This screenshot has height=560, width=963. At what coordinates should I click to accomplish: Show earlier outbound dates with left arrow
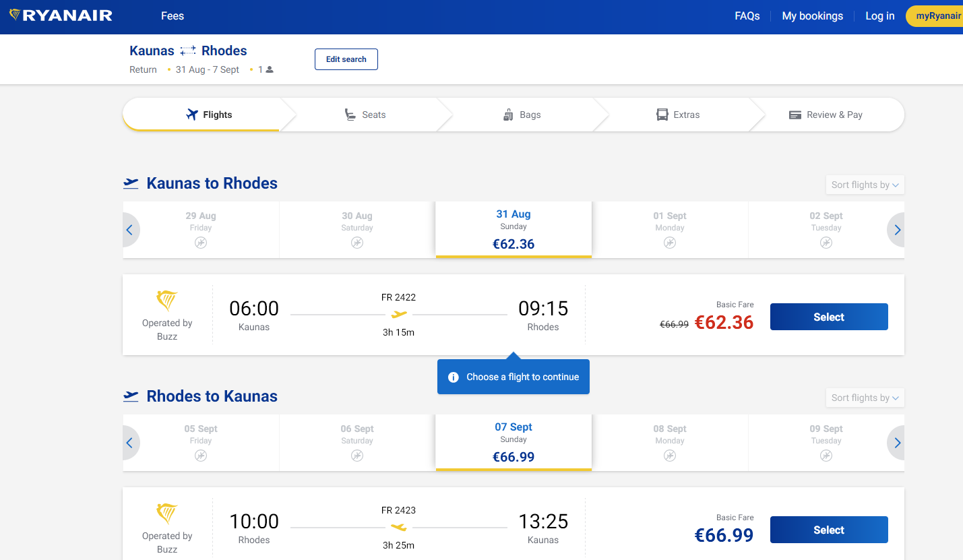click(x=130, y=230)
